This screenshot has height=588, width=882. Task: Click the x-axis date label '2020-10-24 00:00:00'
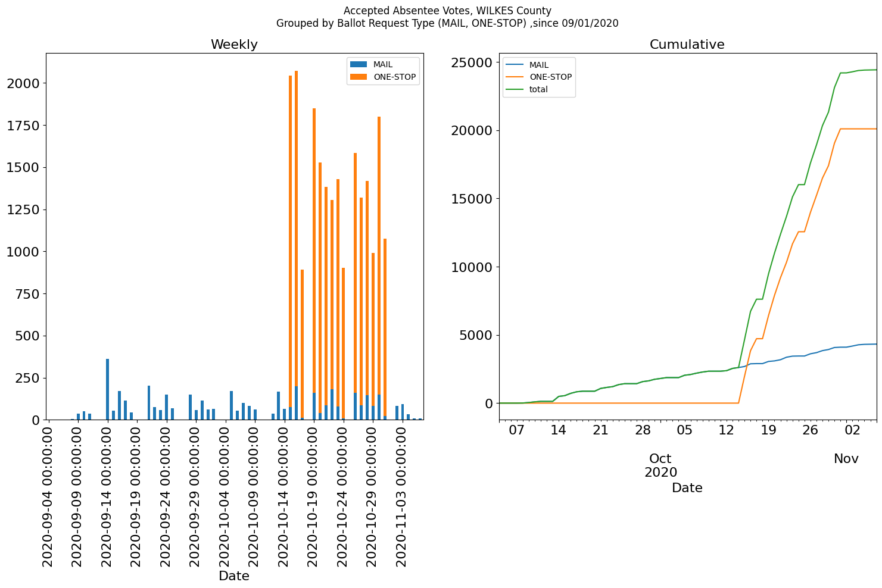[343, 497]
